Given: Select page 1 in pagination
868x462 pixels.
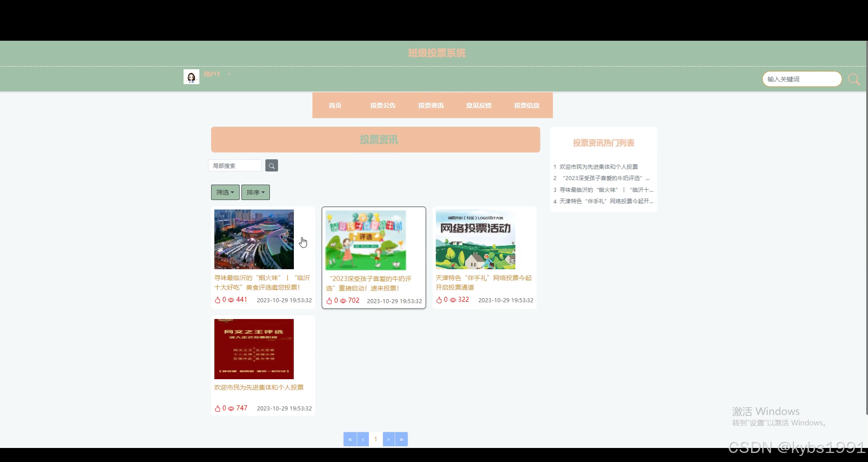Looking at the screenshot, I should click(x=376, y=439).
